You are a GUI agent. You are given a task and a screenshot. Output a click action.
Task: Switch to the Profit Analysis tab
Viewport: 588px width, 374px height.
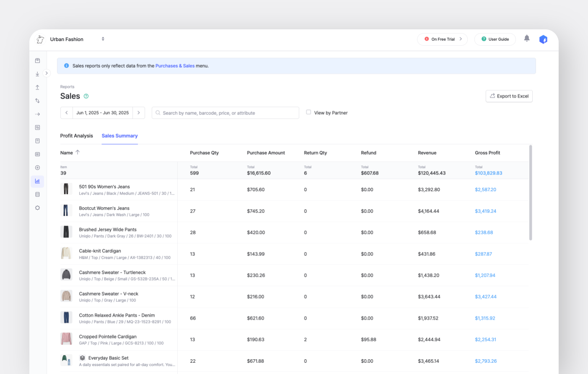(76, 136)
